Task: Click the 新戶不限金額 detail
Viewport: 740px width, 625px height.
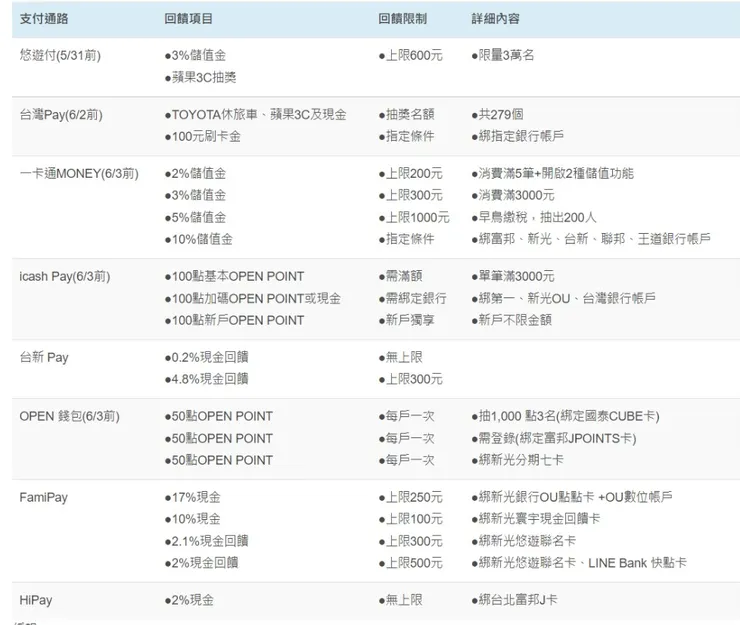Action: (512, 321)
